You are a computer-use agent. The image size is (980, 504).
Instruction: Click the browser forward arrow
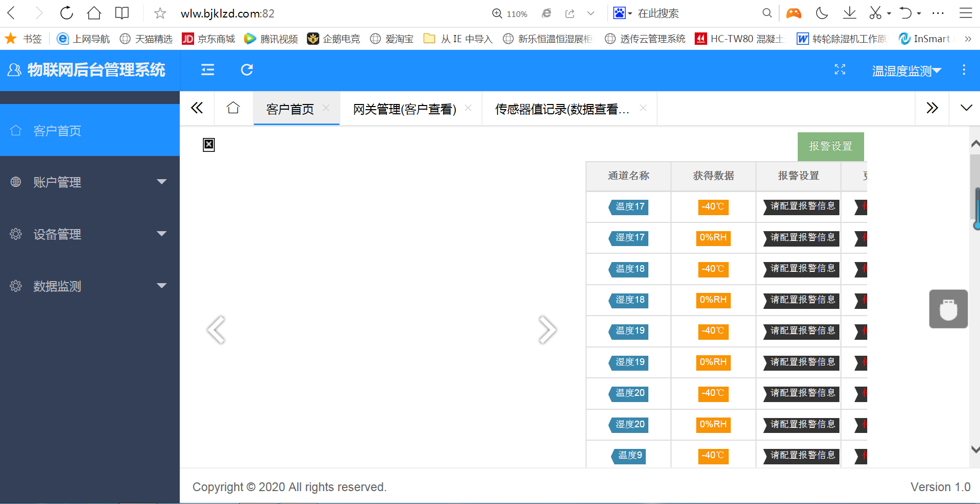click(x=39, y=13)
